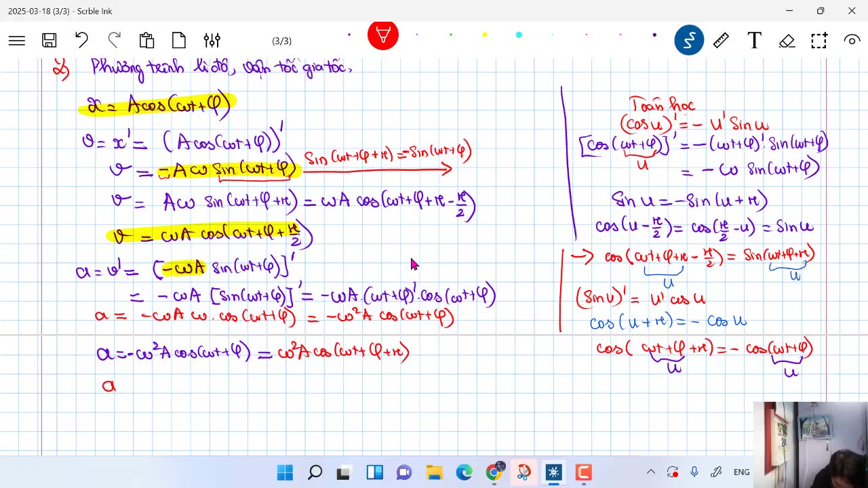868x488 pixels.
Task: Pick the yellow highlighter color dot
Action: click(x=485, y=35)
